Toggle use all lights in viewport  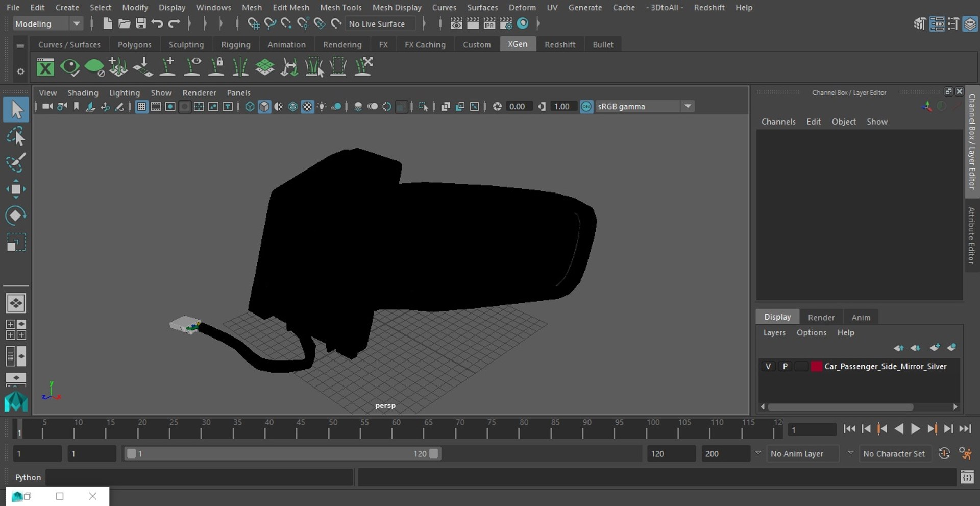[x=322, y=106]
